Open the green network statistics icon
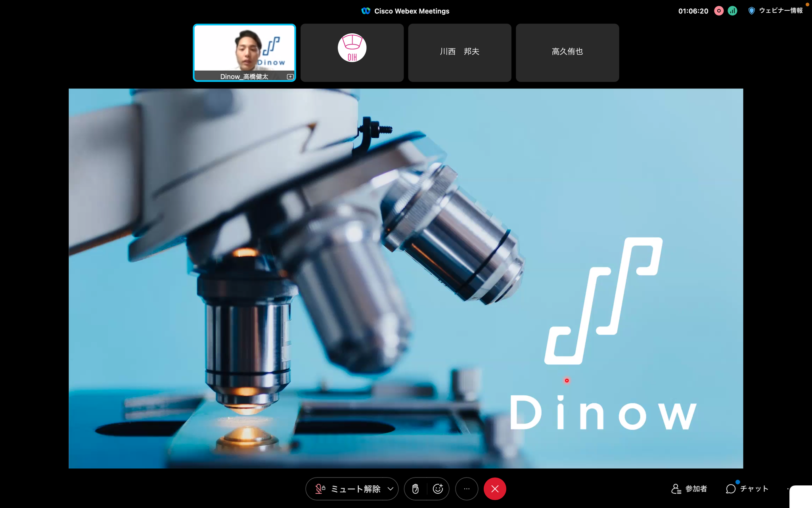Screen dimensions: 812x508 click(x=732, y=11)
